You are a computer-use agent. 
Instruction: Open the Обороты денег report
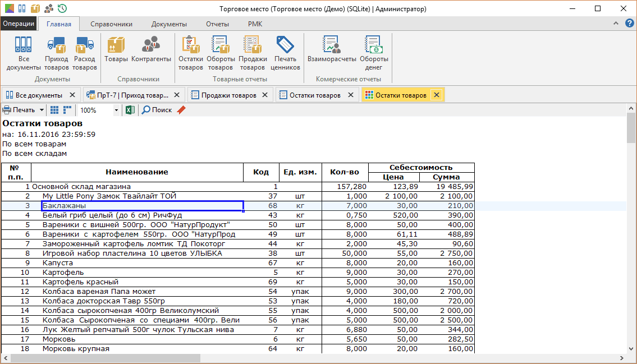(x=374, y=53)
